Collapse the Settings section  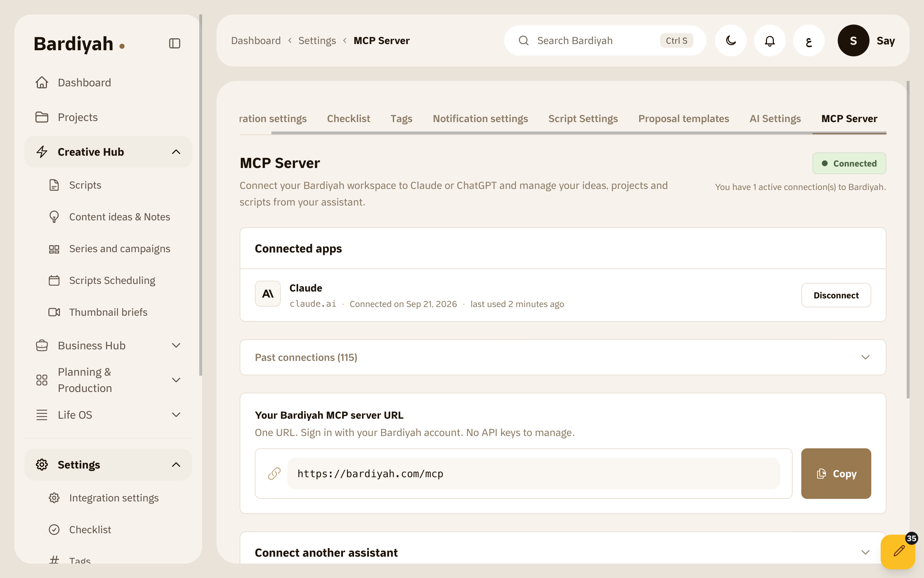pyautogui.click(x=108, y=465)
